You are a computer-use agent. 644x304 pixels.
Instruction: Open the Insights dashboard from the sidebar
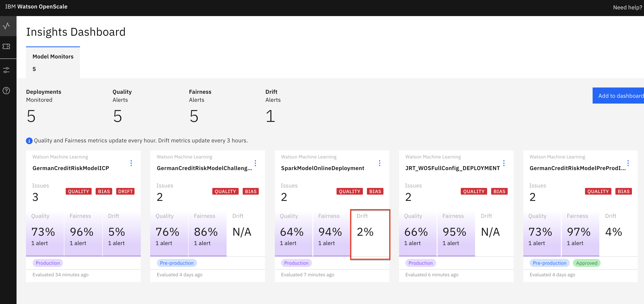click(x=6, y=26)
